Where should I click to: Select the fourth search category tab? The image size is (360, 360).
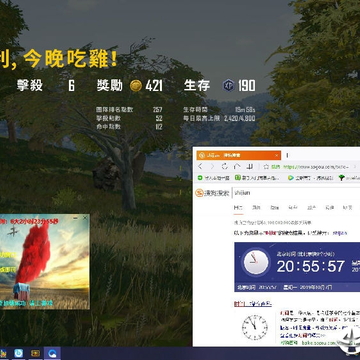click(x=293, y=208)
